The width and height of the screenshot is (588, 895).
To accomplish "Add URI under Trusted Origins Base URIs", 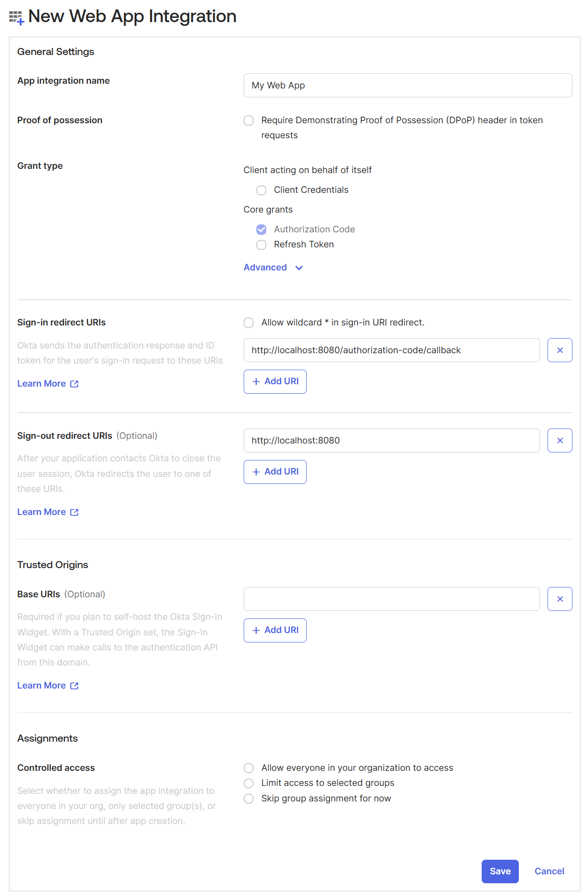I will click(x=275, y=630).
